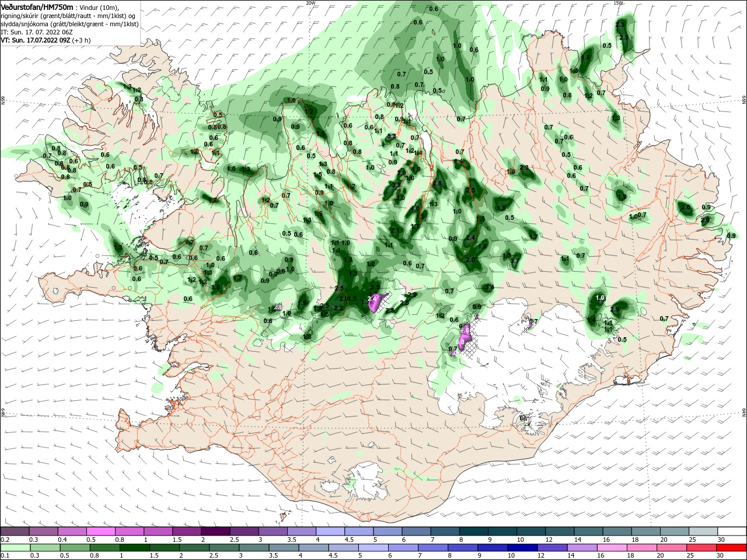Pick the teal snow swatch between 10 and 12
This screenshot has width=747, height=560.
(531, 531)
